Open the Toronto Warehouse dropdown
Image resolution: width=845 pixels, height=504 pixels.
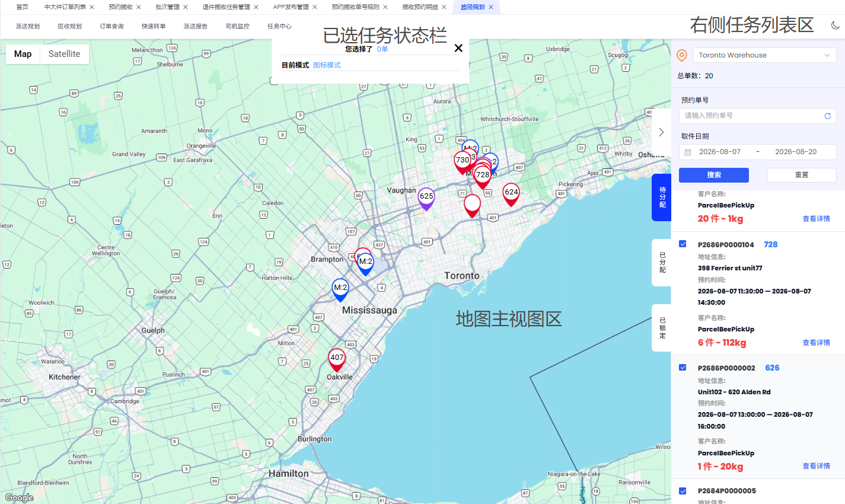pyautogui.click(x=764, y=55)
